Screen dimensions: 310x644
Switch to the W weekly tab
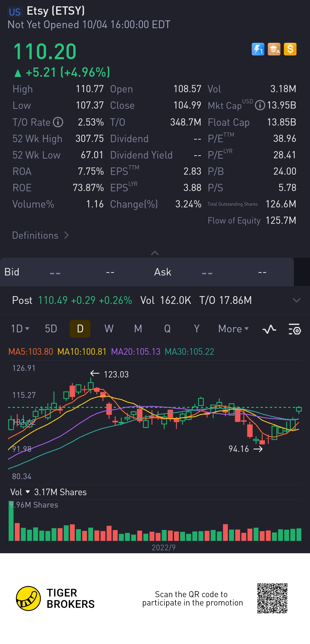109,329
